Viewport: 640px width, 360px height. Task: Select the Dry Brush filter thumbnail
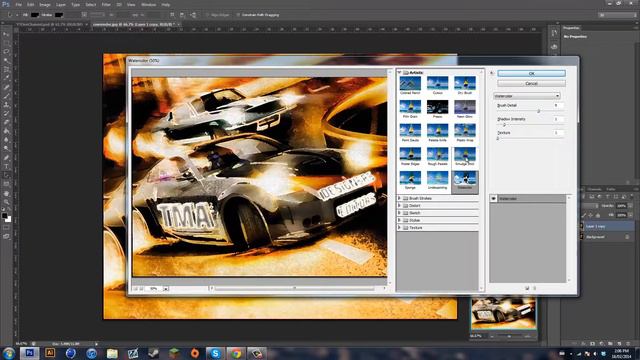tap(464, 83)
